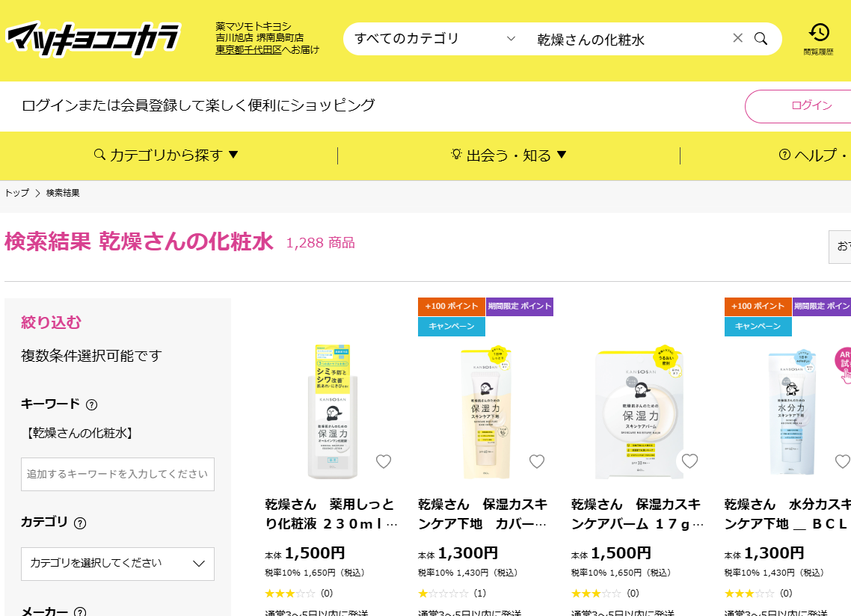Screen dimensions: 851x616
Task: Click the 本体 1,500円 price of 薬用しっとり化粧液
Action: point(305,554)
